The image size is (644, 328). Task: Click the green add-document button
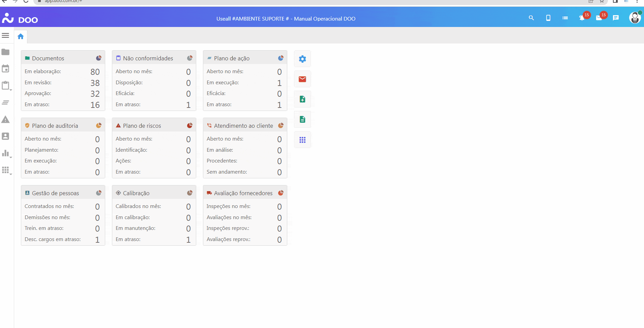pyautogui.click(x=302, y=99)
